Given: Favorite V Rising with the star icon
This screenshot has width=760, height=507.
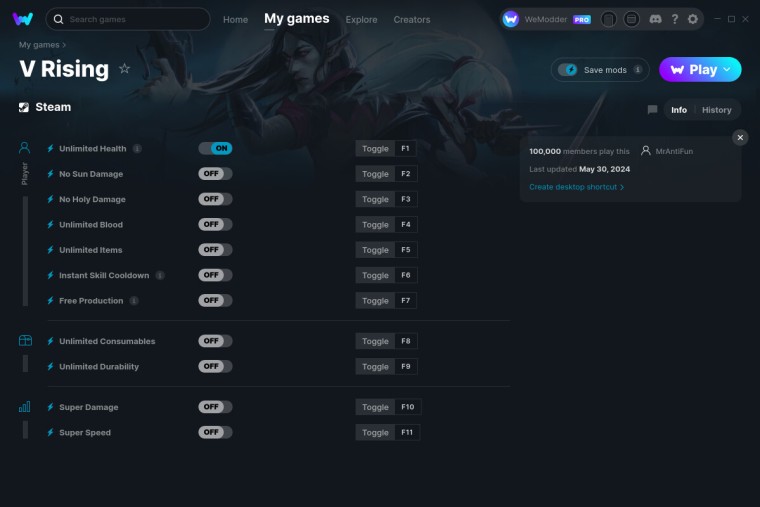Looking at the screenshot, I should pyautogui.click(x=125, y=68).
